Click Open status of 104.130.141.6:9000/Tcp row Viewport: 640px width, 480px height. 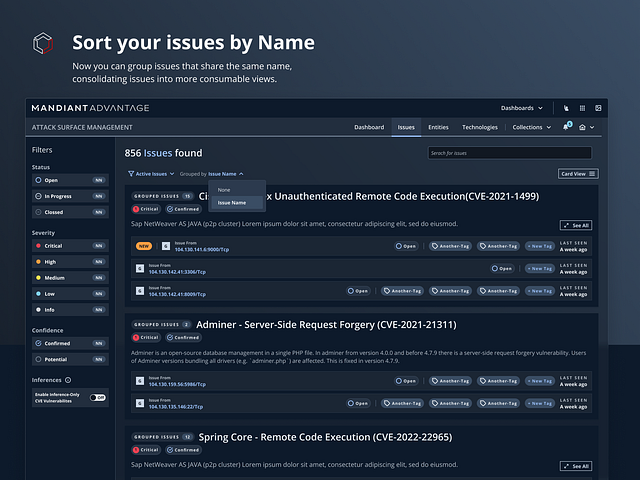coord(406,246)
